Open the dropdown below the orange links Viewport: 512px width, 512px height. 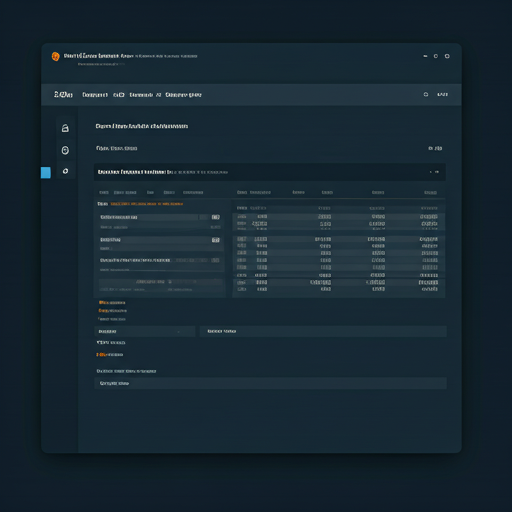coord(144,331)
